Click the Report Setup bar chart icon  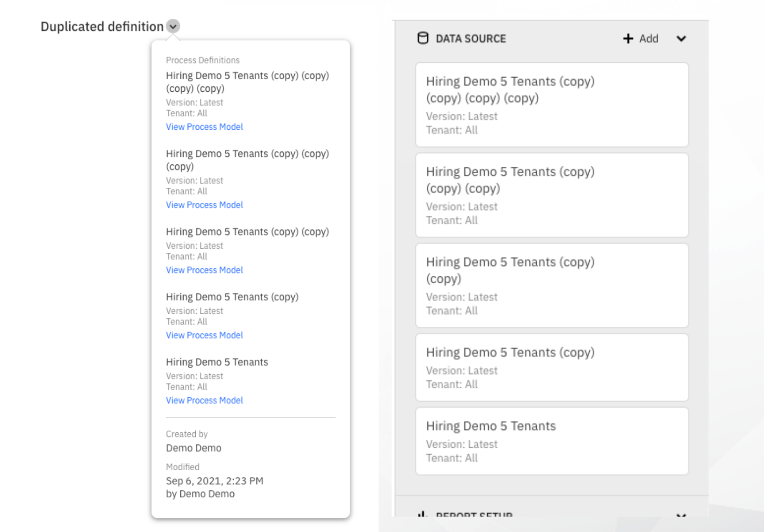(x=423, y=514)
